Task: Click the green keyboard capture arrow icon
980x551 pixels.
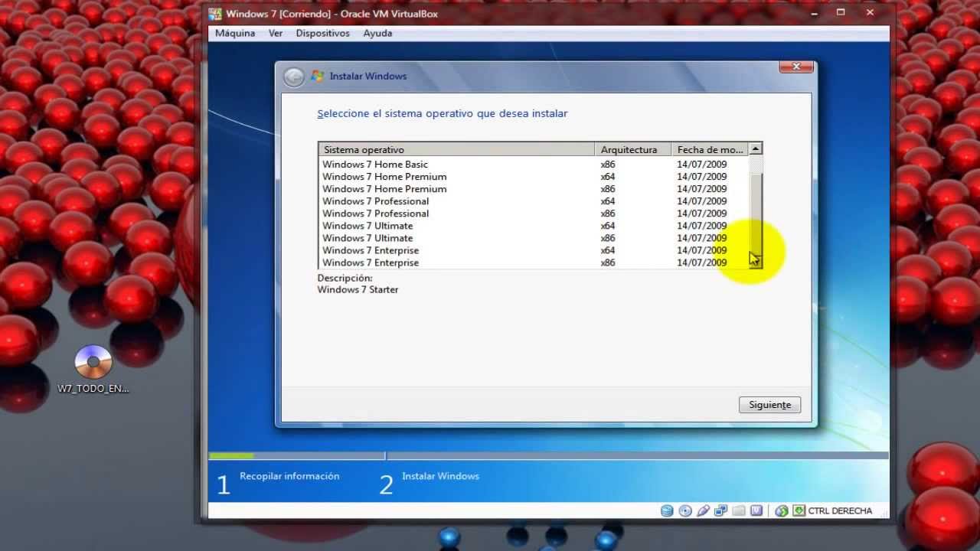Action: pos(799,510)
